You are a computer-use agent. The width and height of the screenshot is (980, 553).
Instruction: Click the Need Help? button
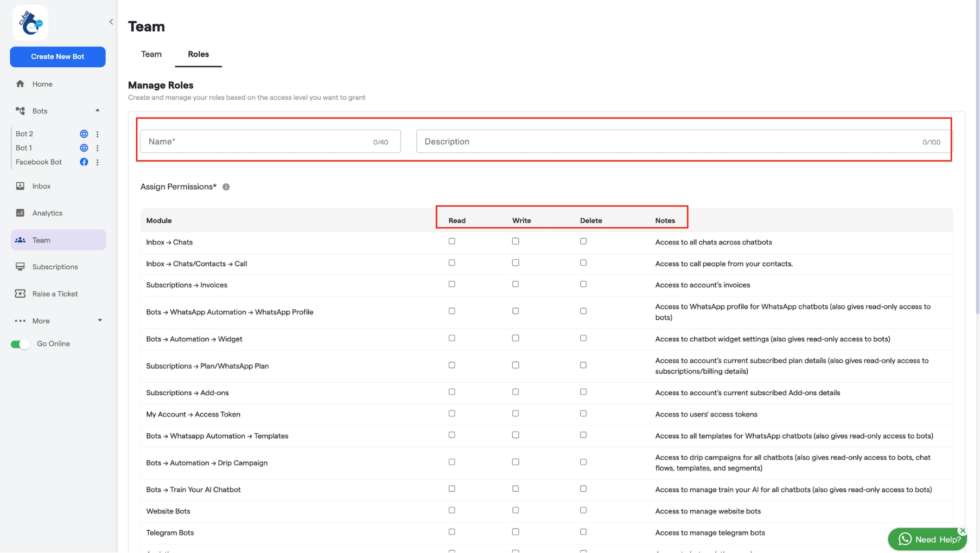(927, 539)
